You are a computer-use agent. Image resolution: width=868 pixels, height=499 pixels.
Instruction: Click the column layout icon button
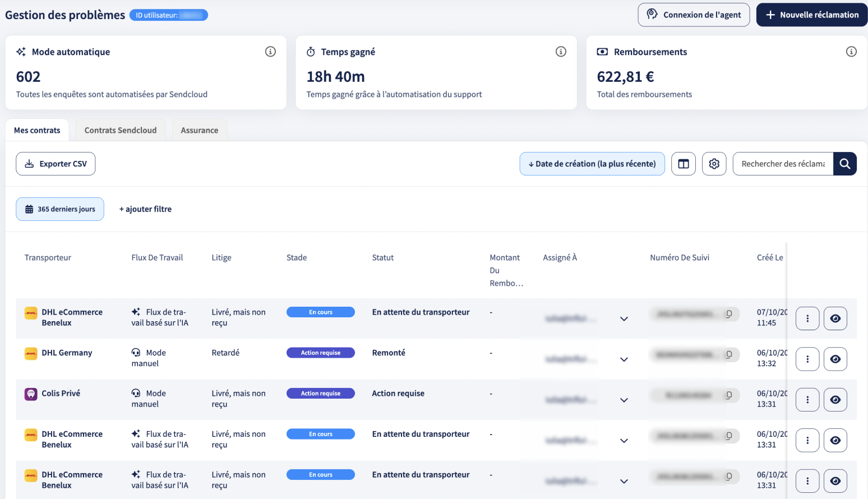coord(684,164)
